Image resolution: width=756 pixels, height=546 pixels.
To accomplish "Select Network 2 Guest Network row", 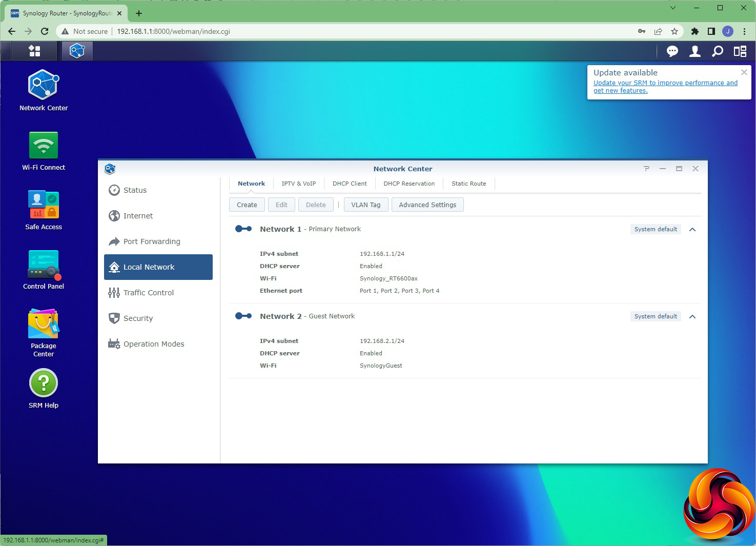I will pyautogui.click(x=465, y=316).
